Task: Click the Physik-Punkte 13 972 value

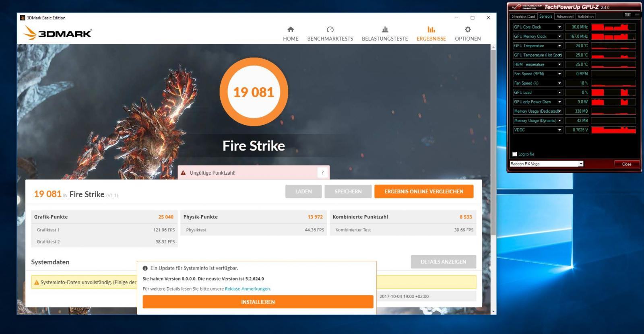Action: pyautogui.click(x=315, y=217)
